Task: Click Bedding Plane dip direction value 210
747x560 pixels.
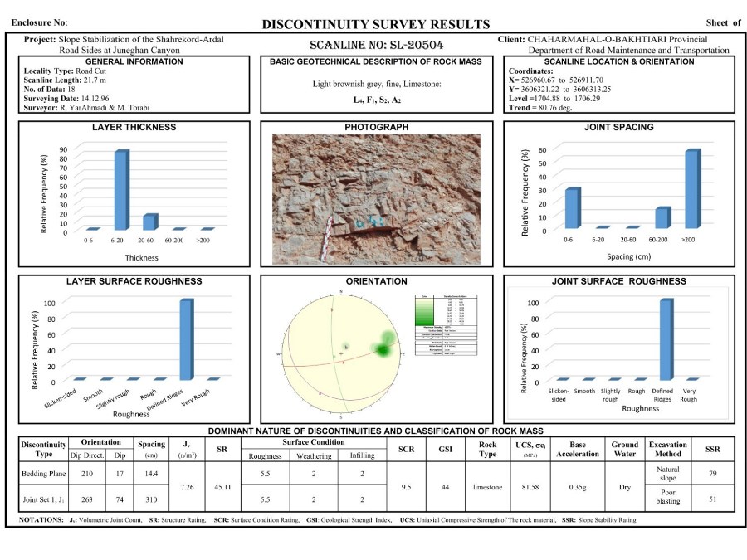Action: tap(87, 474)
